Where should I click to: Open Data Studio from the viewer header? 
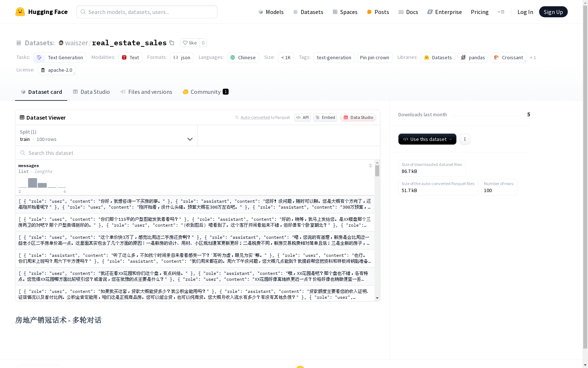[x=358, y=117]
